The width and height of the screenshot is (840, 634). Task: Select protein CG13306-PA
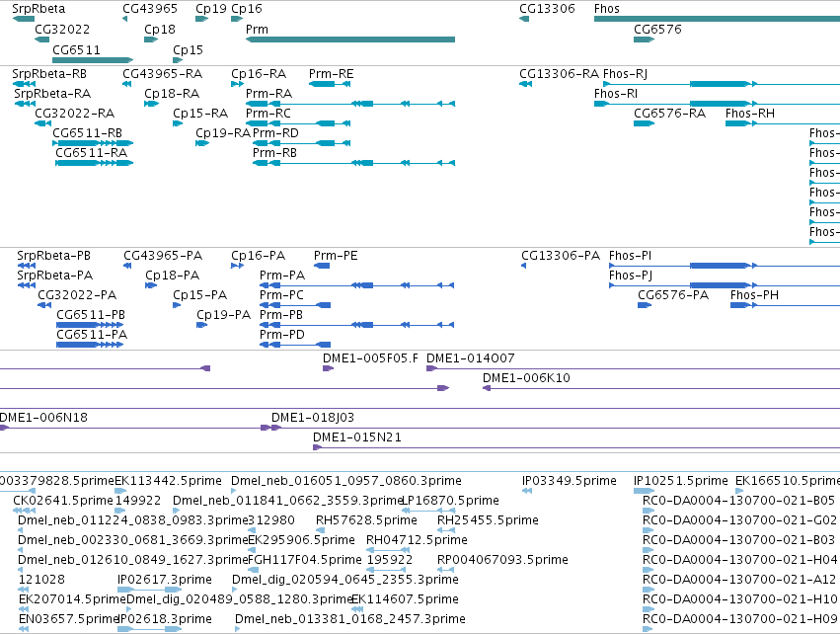click(x=561, y=256)
